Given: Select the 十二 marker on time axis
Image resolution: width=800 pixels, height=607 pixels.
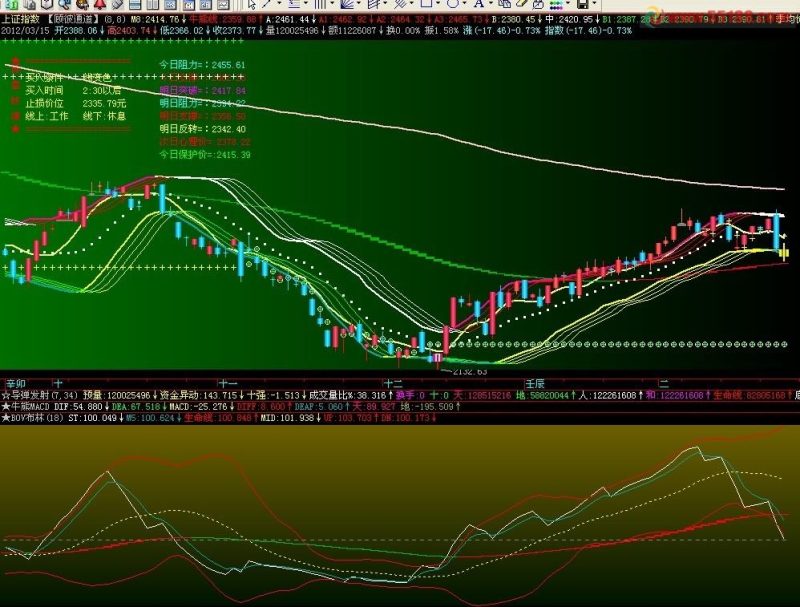Looking at the screenshot, I should (393, 384).
